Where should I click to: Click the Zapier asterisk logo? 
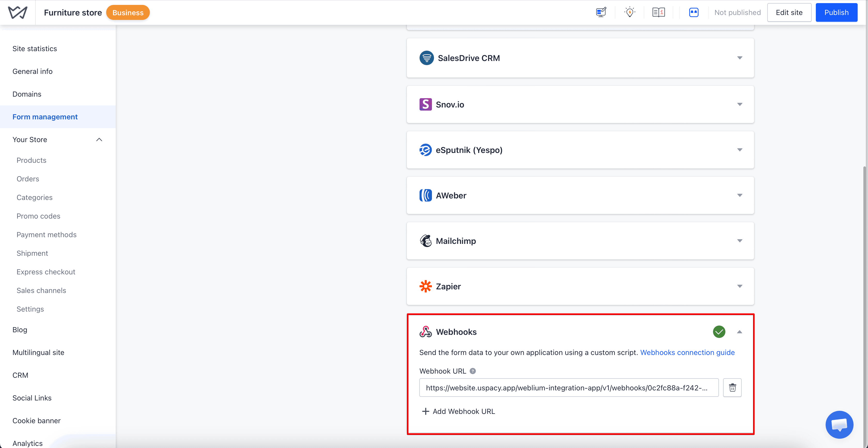(425, 287)
